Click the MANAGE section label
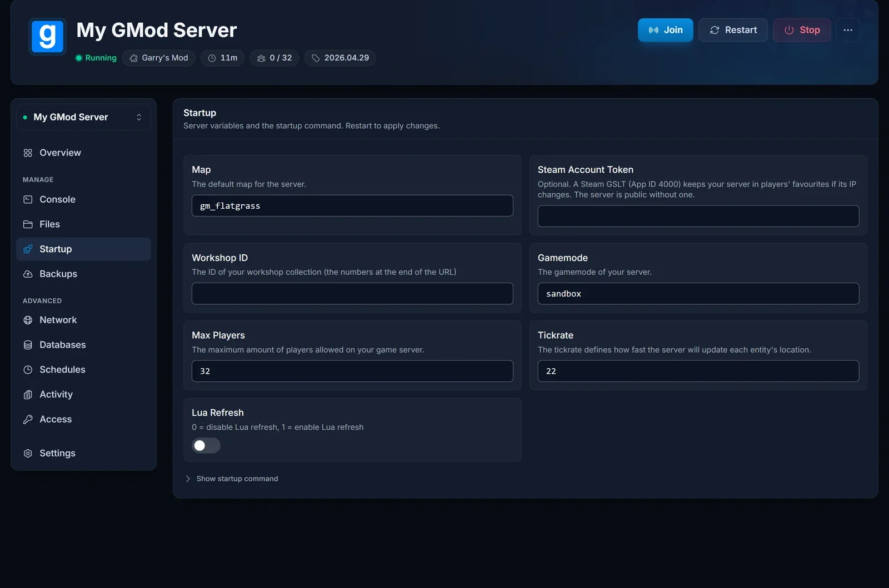Viewport: 889px width, 588px height. [x=38, y=180]
